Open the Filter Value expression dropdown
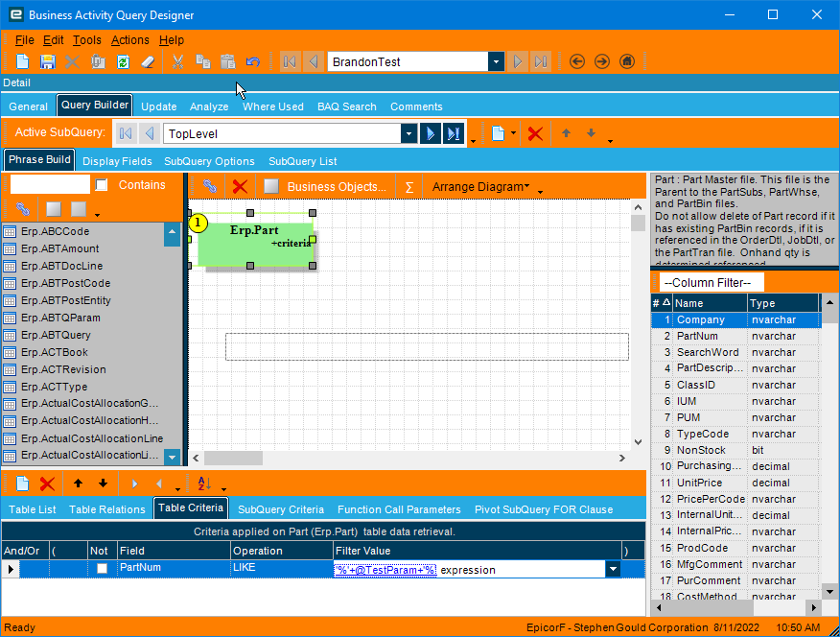This screenshot has height=637, width=840. coord(613,569)
